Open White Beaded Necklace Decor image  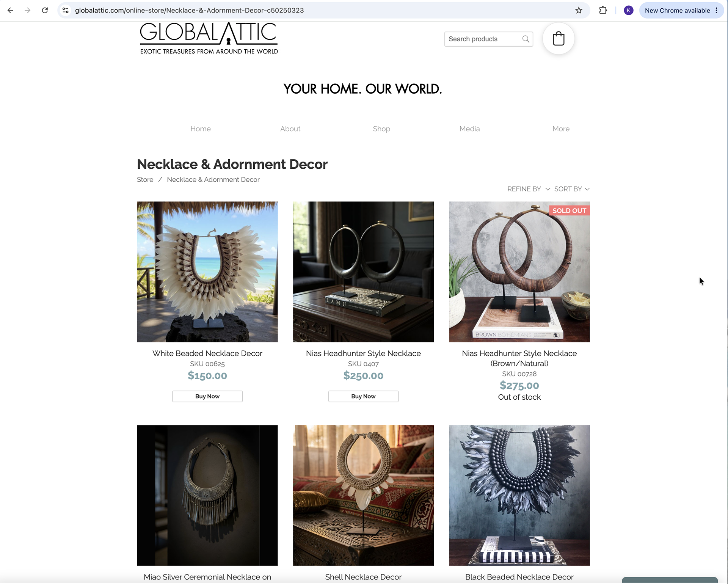pyautogui.click(x=207, y=272)
